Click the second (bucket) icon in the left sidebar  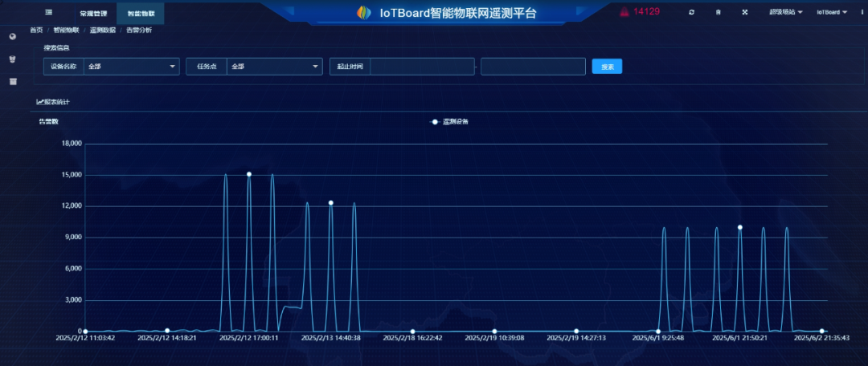tap(13, 59)
